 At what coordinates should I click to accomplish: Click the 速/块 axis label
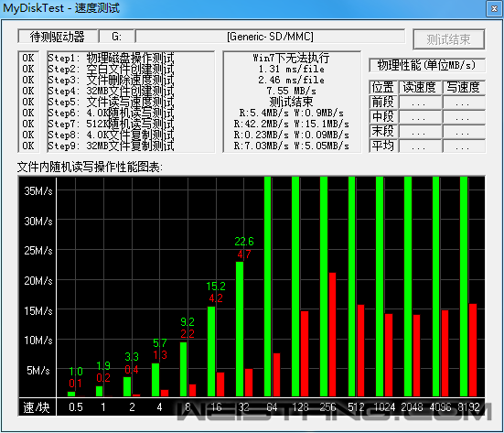pos(37,407)
